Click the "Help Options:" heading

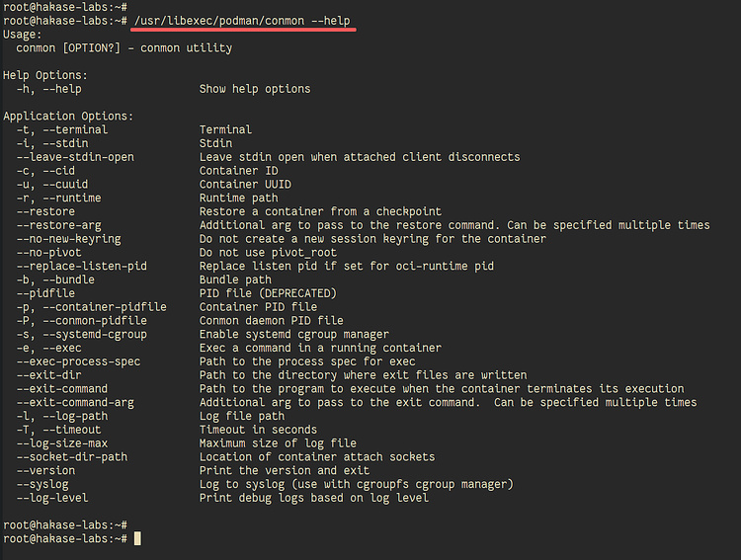point(45,75)
